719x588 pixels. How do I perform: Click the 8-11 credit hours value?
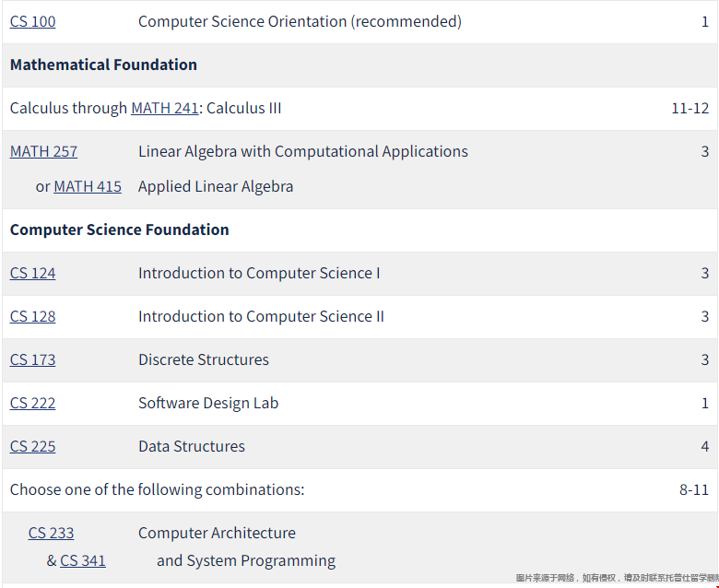[x=694, y=490]
